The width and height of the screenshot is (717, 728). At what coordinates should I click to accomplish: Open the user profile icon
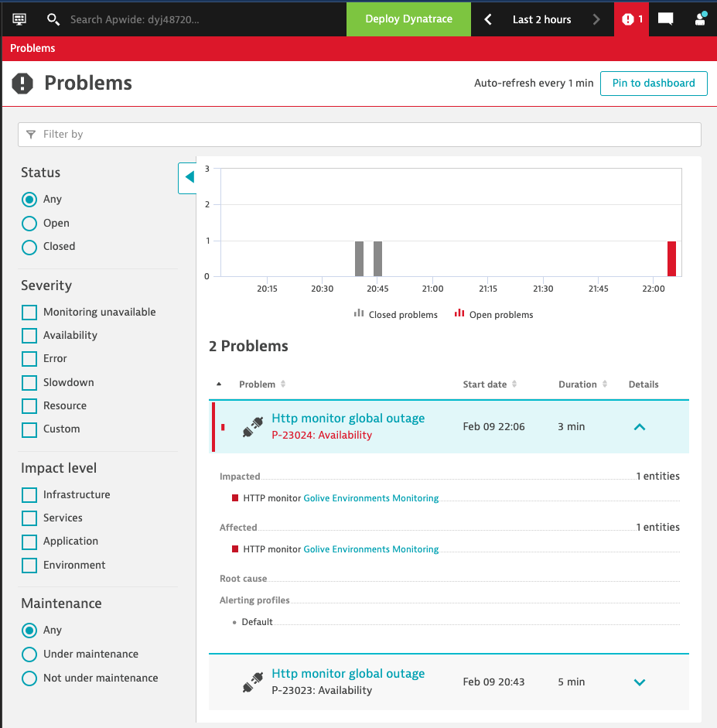pyautogui.click(x=700, y=19)
